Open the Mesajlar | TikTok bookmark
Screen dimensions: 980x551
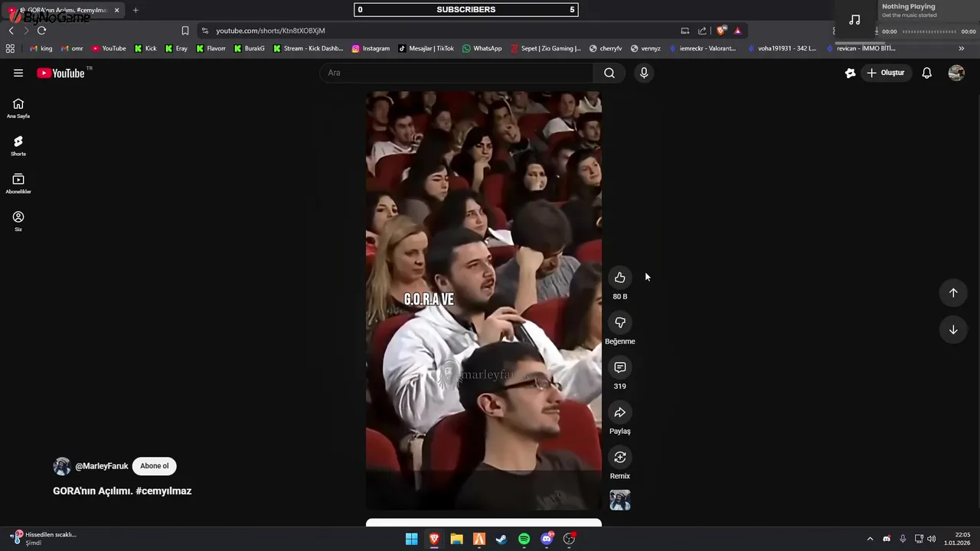tap(426, 48)
